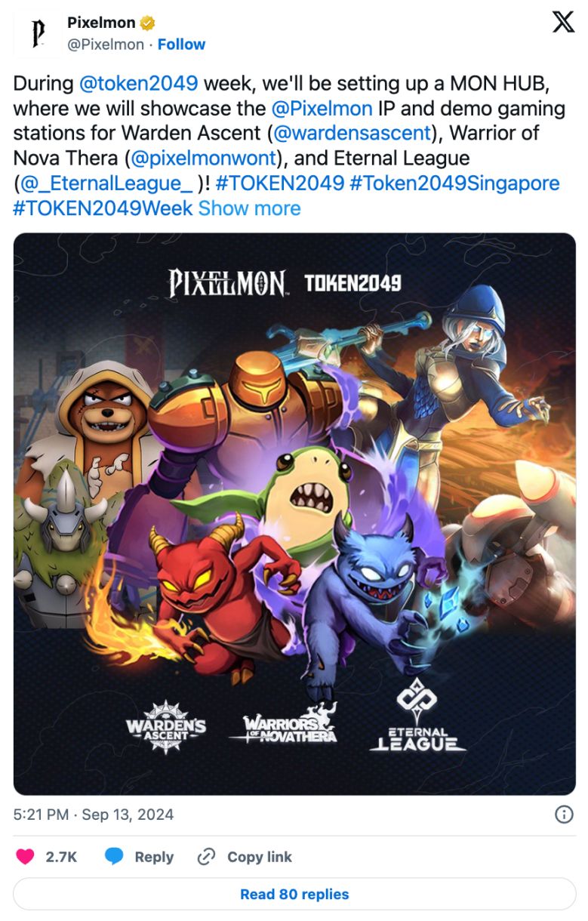
Task: Open the X logo link
Action: pos(563,22)
